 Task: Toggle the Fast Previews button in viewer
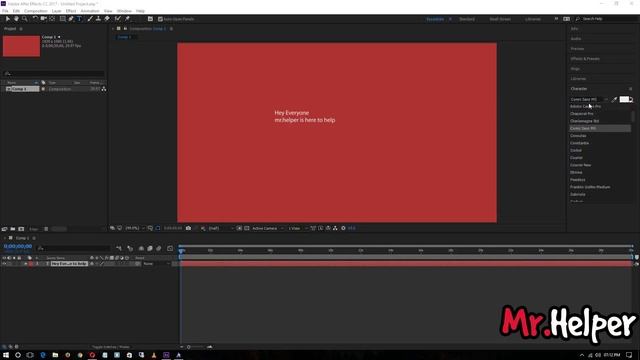pyautogui.click(x=321, y=228)
